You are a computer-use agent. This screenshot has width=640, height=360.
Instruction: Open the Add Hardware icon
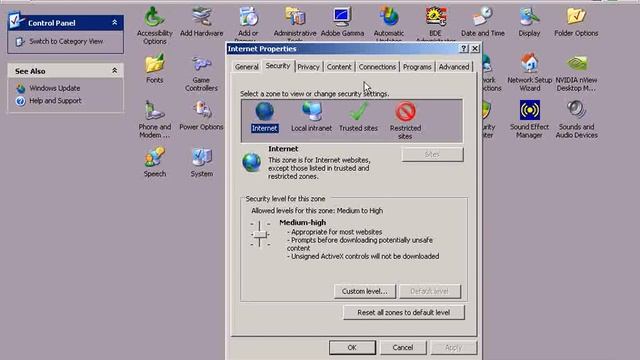(x=201, y=22)
